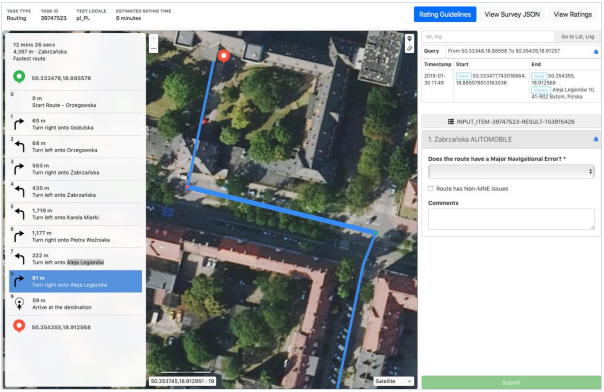604x392 pixels.
Task: Select step 3 Turn right onto Zabrzańska
Action: [x=76, y=169]
